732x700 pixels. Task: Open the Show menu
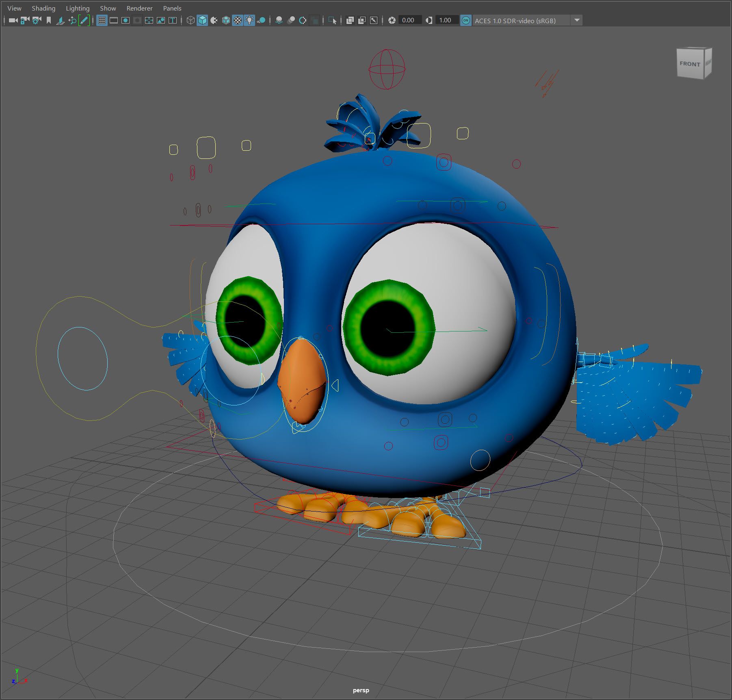pos(108,8)
